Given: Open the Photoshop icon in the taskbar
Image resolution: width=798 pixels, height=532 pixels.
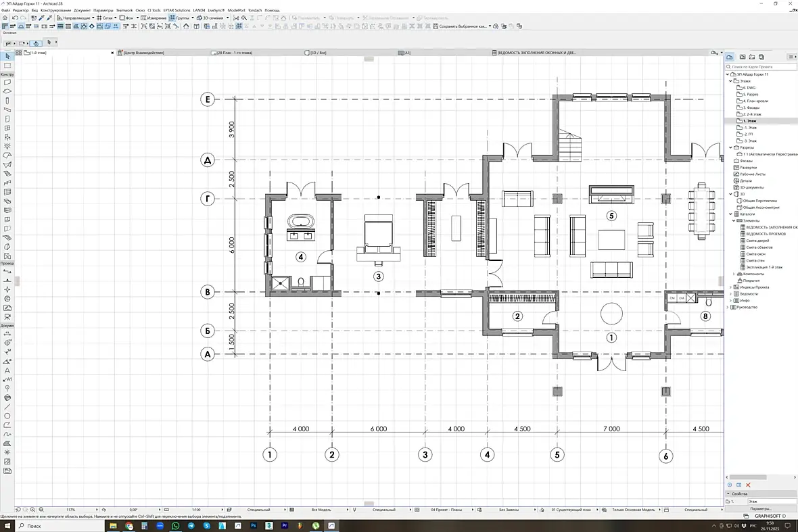Looking at the screenshot, I should (254, 525).
